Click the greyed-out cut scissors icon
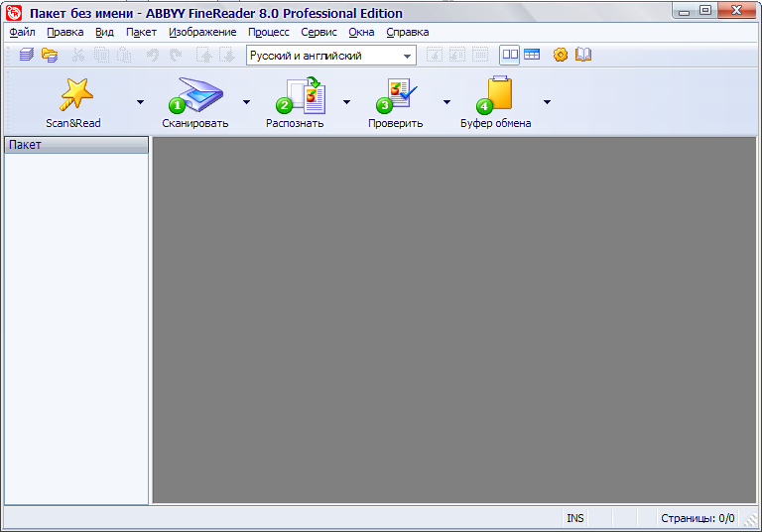The width and height of the screenshot is (762, 532). tap(77, 55)
